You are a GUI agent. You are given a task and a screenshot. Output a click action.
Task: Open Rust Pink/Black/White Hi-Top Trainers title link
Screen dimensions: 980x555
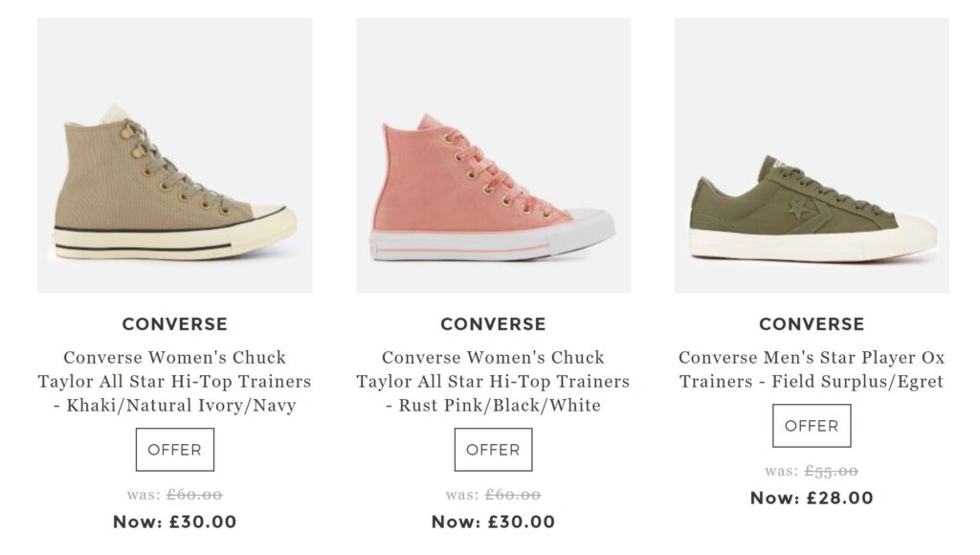[493, 381]
